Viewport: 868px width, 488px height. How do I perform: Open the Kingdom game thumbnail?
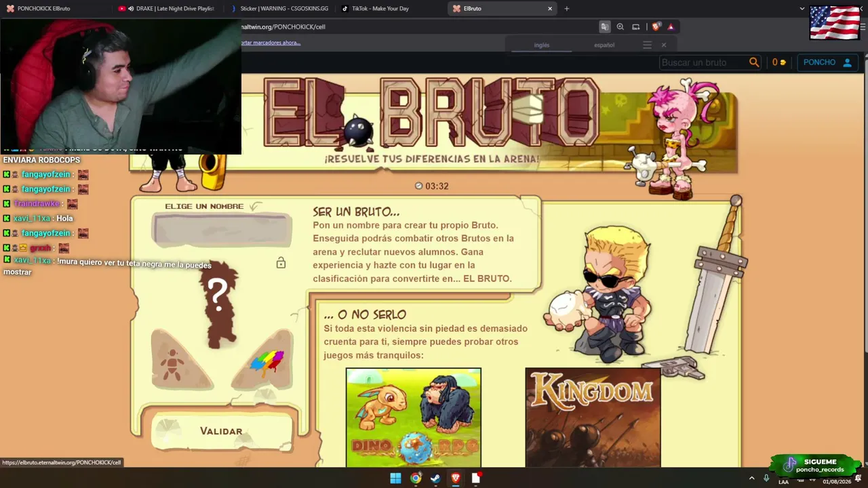[x=593, y=418]
